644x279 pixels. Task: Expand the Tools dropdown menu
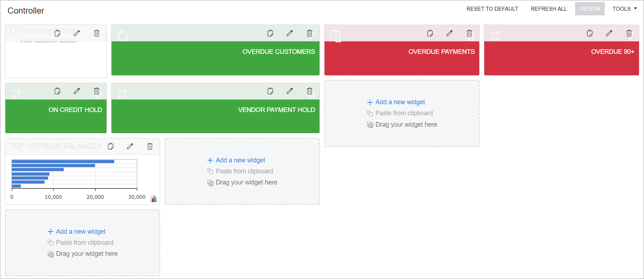pos(624,9)
